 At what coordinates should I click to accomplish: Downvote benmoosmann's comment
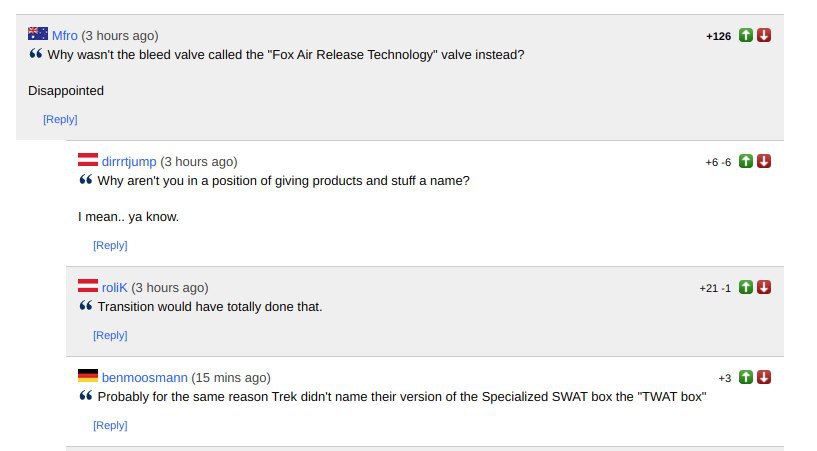(764, 378)
